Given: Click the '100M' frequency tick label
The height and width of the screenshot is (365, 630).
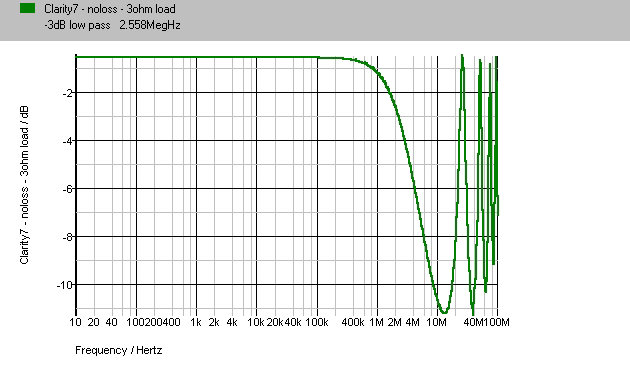Looking at the screenshot, I should tap(497, 322).
